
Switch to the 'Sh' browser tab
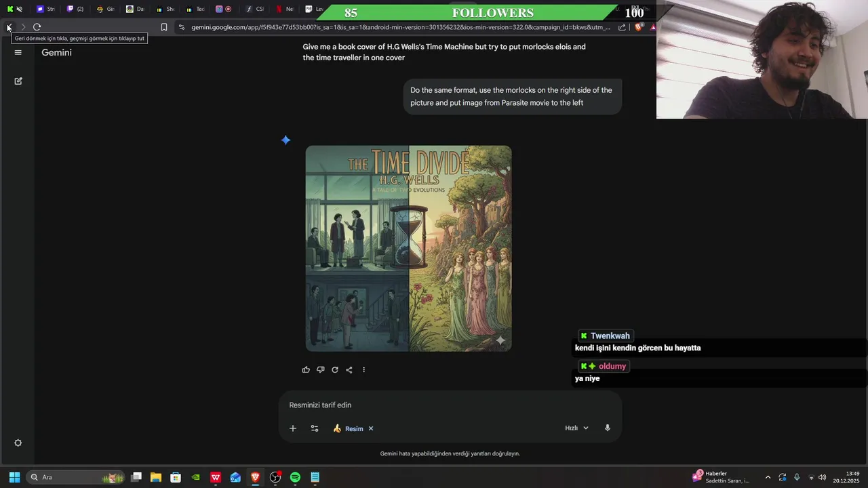[x=165, y=9]
